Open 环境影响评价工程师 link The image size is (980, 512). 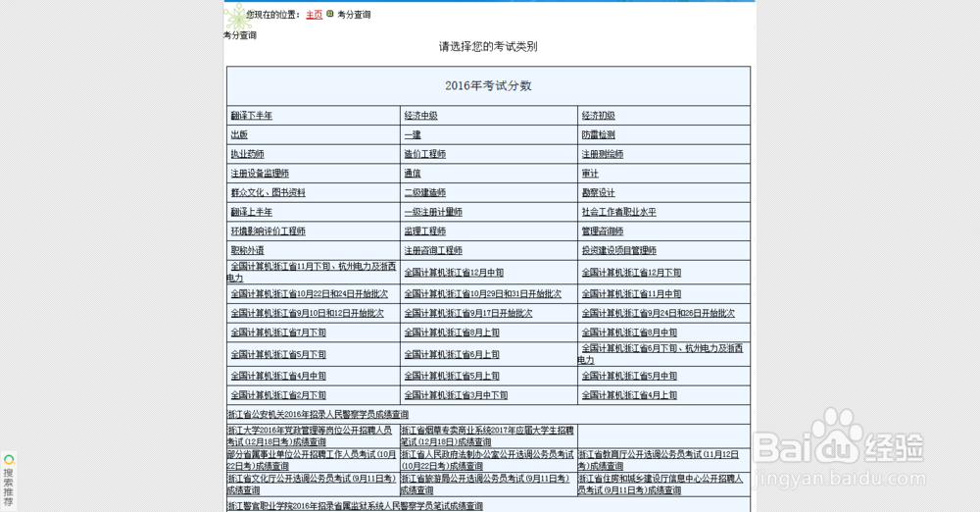(x=269, y=231)
